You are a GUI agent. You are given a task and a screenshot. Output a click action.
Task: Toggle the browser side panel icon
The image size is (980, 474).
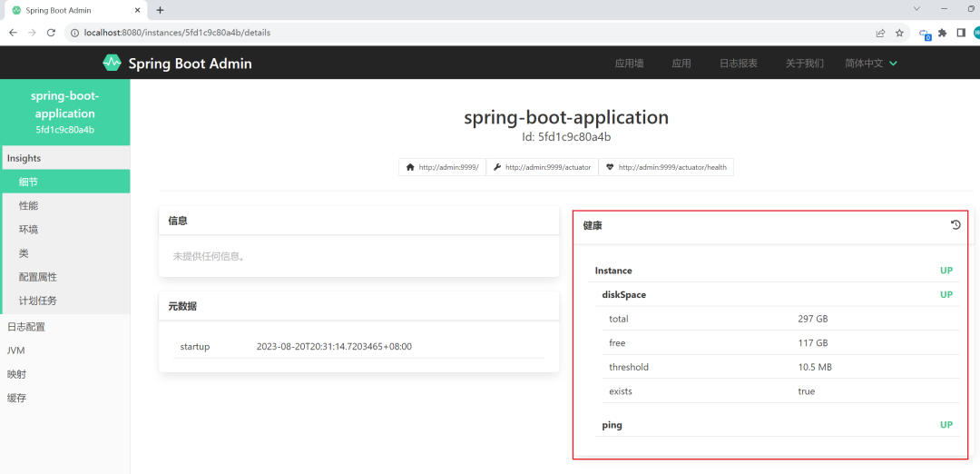tap(961, 33)
